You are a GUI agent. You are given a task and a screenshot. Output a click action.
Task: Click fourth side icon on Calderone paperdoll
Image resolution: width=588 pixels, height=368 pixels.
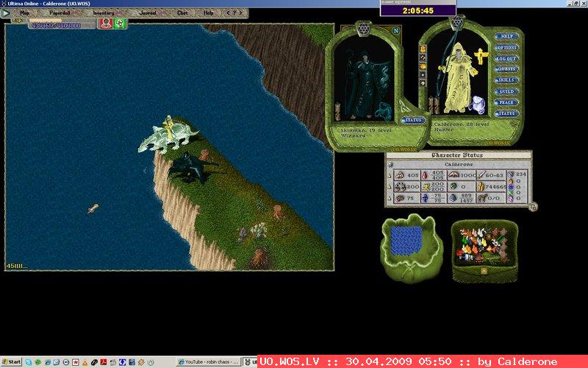click(423, 75)
